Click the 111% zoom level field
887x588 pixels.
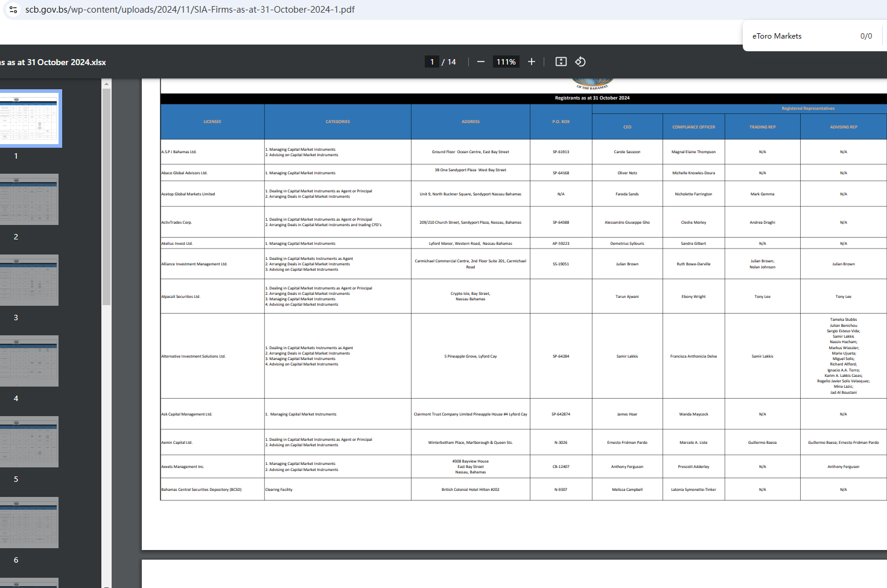point(506,62)
